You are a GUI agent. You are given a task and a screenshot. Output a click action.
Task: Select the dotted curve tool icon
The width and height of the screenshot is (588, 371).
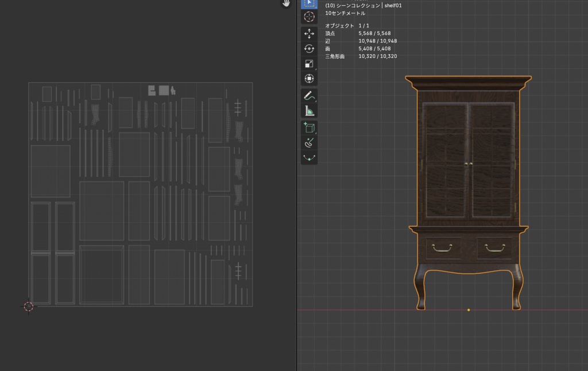click(x=309, y=157)
